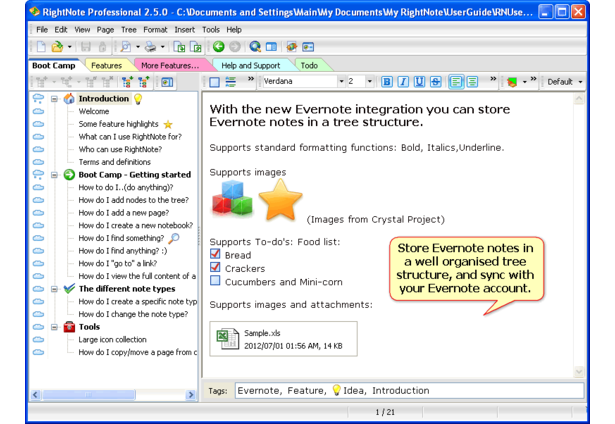Click the cloud sync icon beside Welcome
This screenshot has width=615, height=424.
tap(38, 111)
